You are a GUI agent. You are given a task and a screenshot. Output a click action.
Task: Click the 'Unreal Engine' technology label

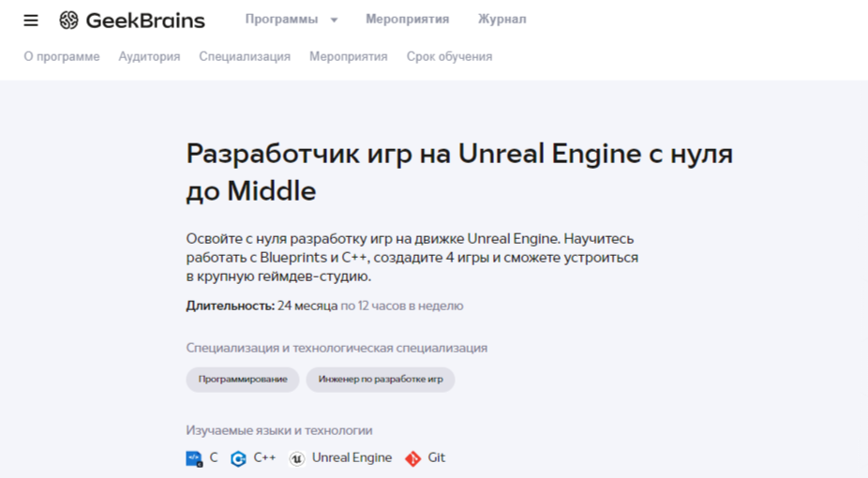pyautogui.click(x=352, y=458)
